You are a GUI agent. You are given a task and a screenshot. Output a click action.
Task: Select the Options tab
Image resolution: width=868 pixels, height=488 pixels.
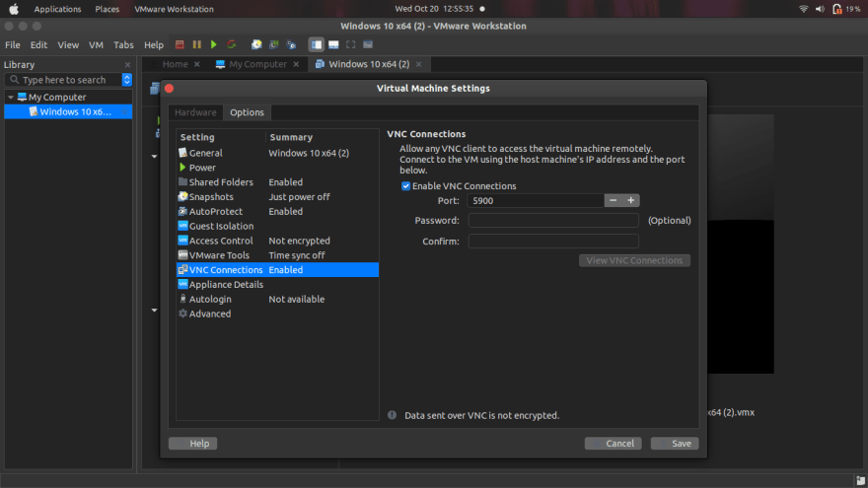[247, 112]
